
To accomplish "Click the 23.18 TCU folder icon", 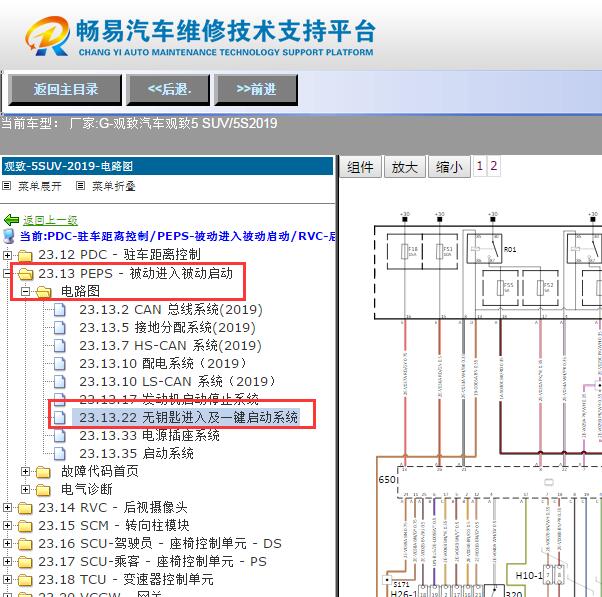I will click(25, 580).
